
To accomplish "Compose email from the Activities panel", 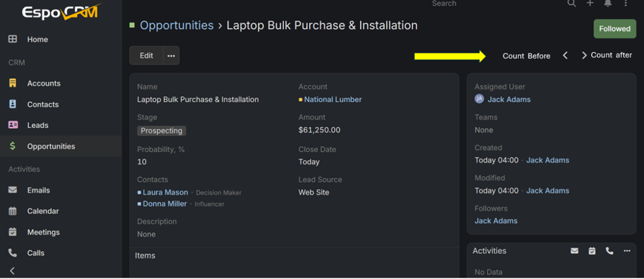I will (574, 251).
